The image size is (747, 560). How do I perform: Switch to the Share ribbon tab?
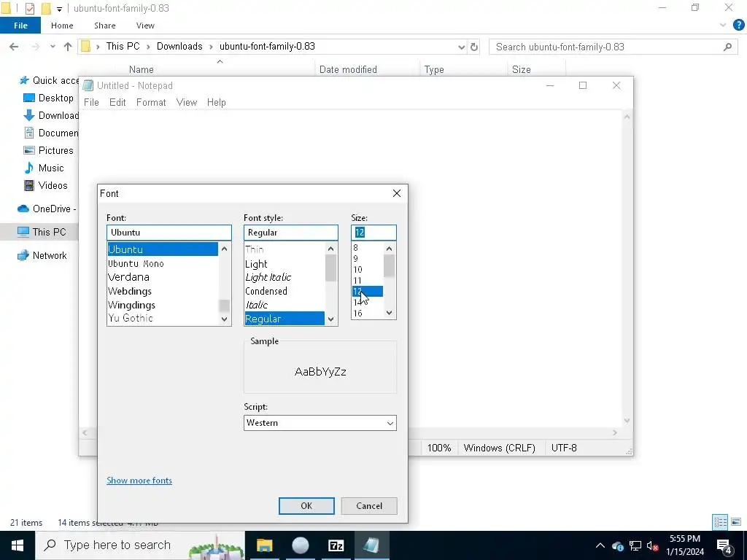(x=105, y=26)
